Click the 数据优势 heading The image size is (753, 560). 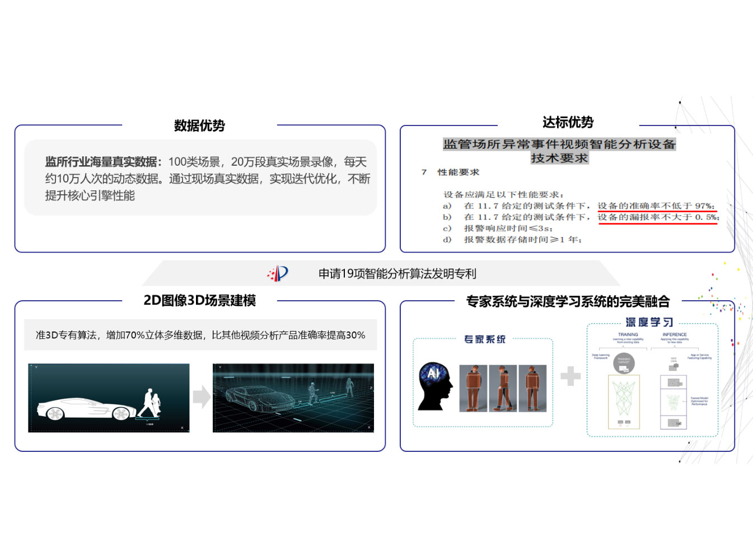[x=199, y=125]
